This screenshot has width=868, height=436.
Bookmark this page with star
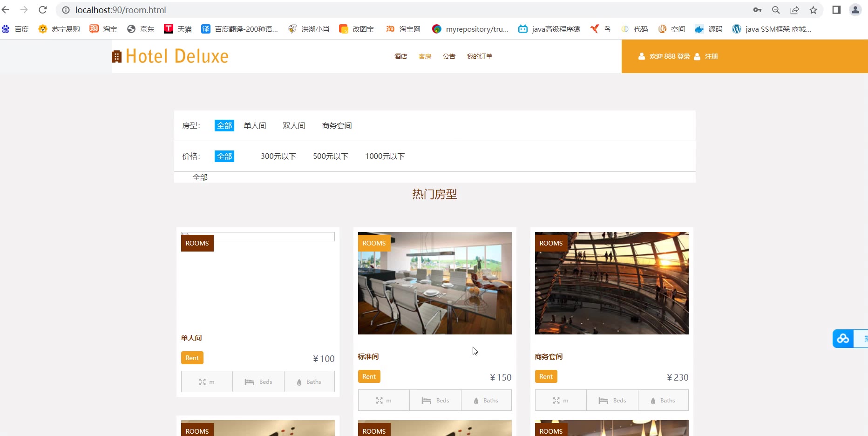tap(813, 10)
